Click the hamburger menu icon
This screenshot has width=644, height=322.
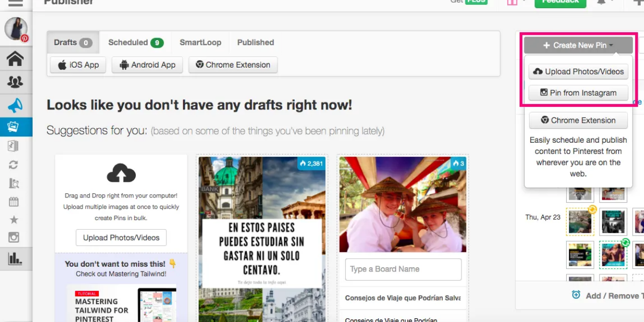point(16,3)
